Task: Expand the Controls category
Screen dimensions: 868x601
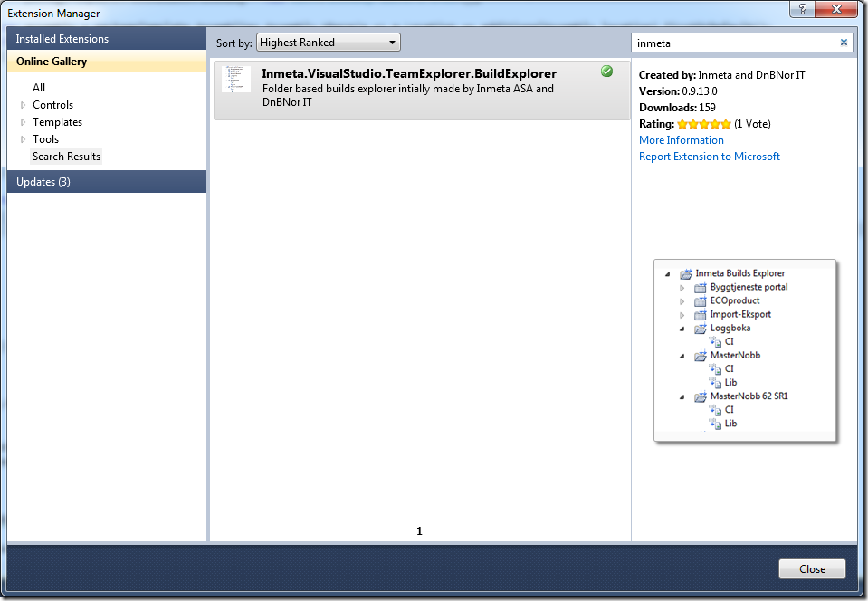Action: click(24, 105)
